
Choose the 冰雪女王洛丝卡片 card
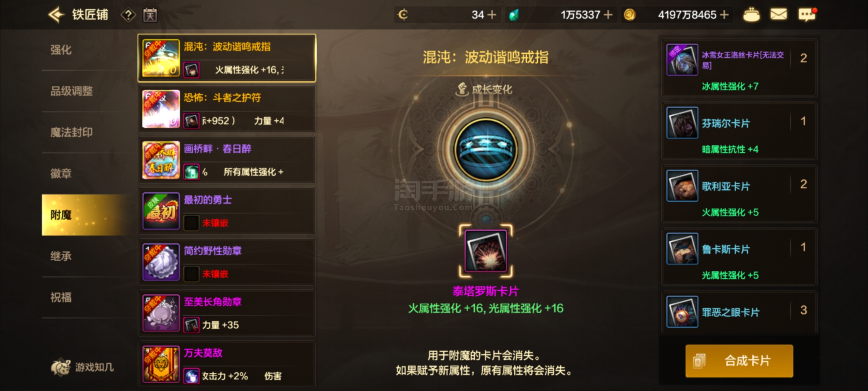coord(739,68)
